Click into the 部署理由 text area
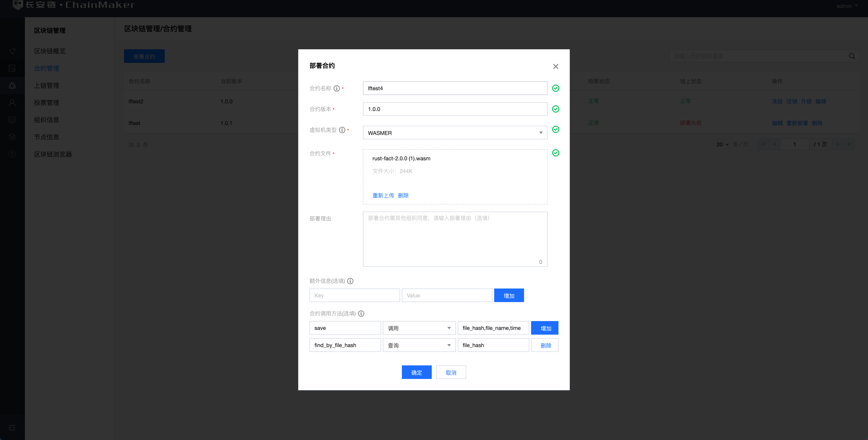 [x=455, y=239]
